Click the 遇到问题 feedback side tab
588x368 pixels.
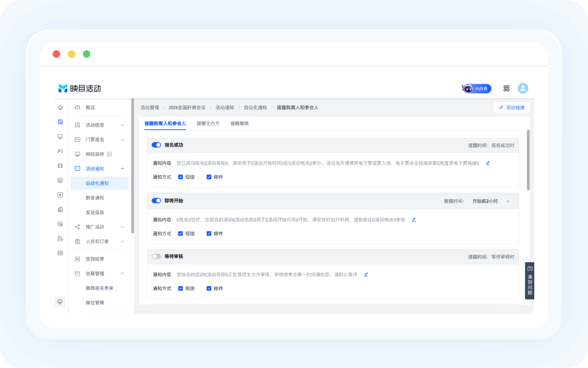(530, 281)
